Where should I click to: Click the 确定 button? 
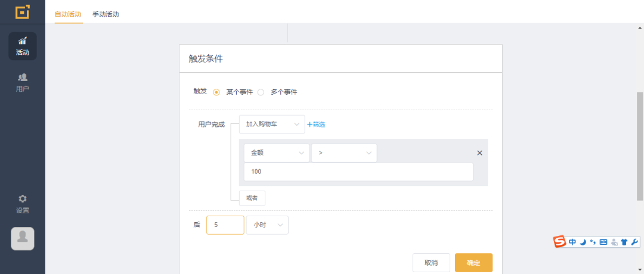click(473, 263)
